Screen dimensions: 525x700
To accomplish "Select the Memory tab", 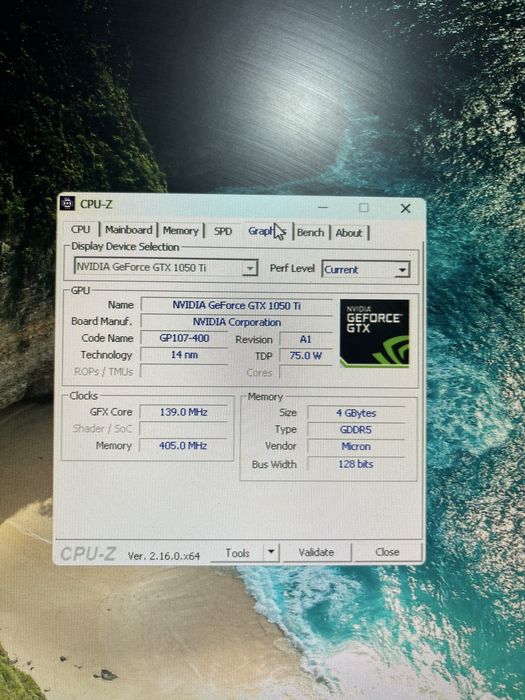I will pyautogui.click(x=180, y=231).
